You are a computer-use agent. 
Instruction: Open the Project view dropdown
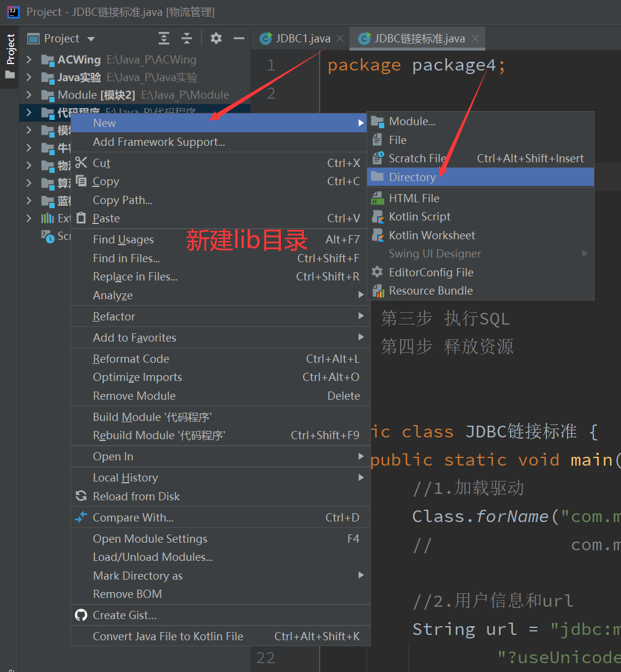(x=91, y=38)
